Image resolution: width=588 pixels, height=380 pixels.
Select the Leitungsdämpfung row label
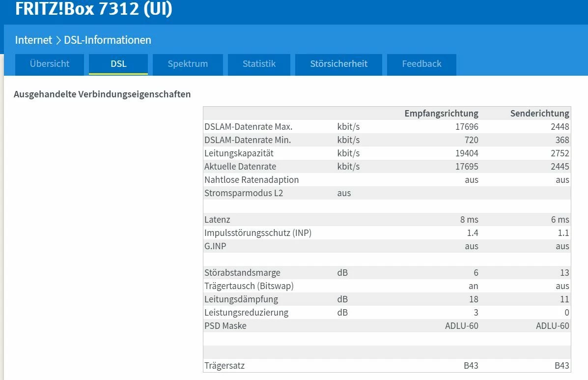tap(241, 299)
